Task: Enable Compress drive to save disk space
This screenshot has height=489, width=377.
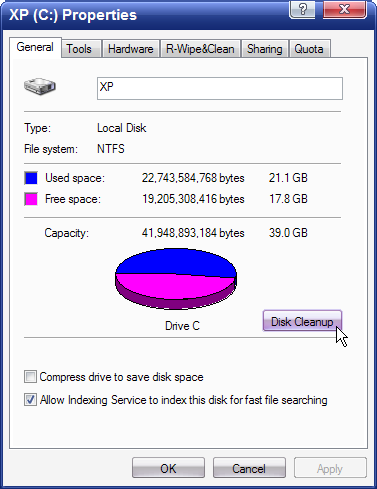Action: (30, 377)
